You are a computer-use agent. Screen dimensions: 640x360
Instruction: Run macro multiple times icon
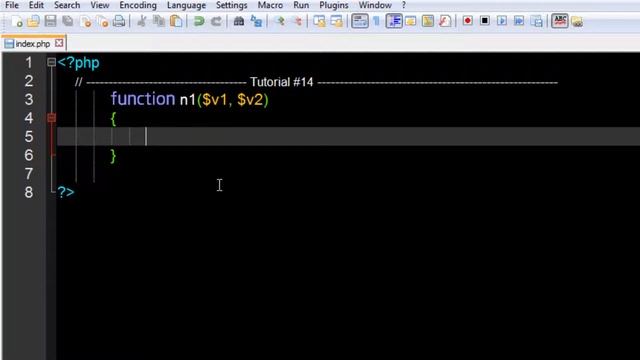coord(519,21)
